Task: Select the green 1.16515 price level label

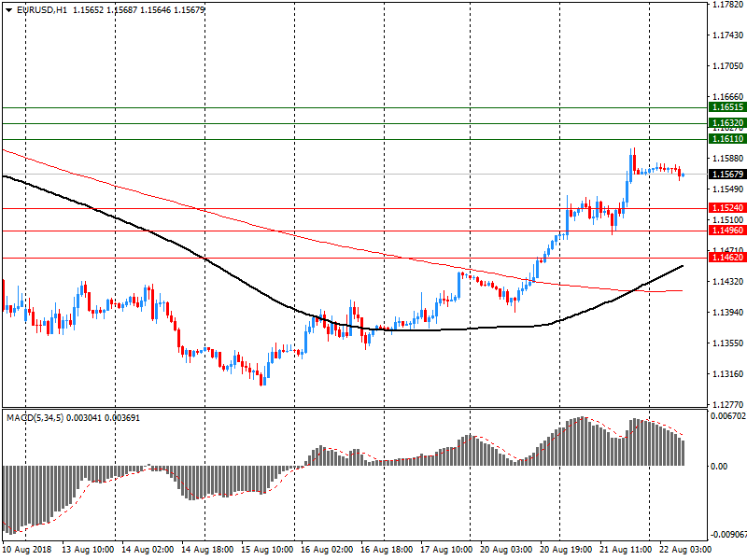Action: 727,107
